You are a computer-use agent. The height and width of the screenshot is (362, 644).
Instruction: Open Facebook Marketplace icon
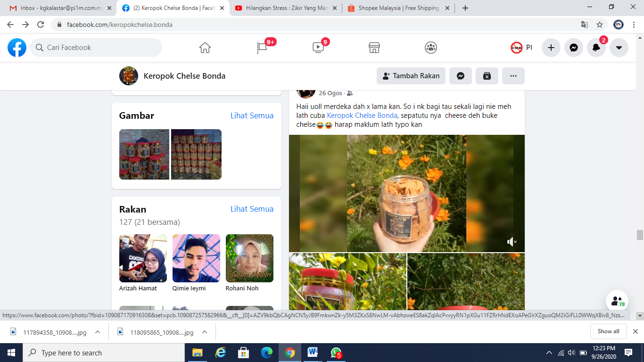click(374, 48)
